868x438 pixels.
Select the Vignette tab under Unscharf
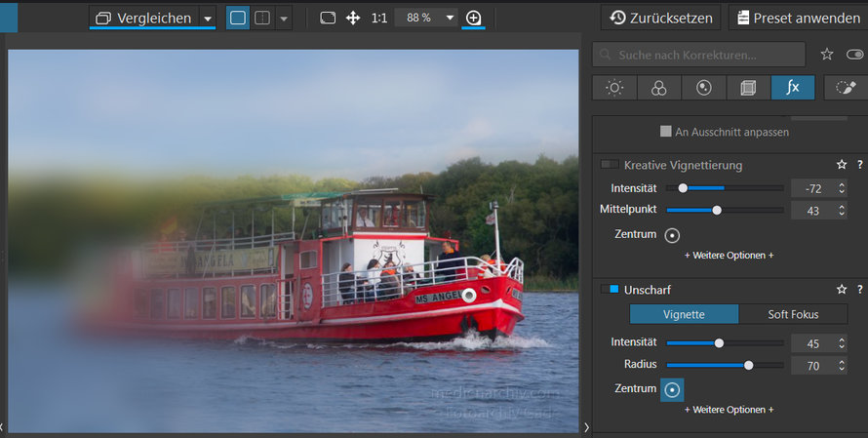click(x=685, y=314)
